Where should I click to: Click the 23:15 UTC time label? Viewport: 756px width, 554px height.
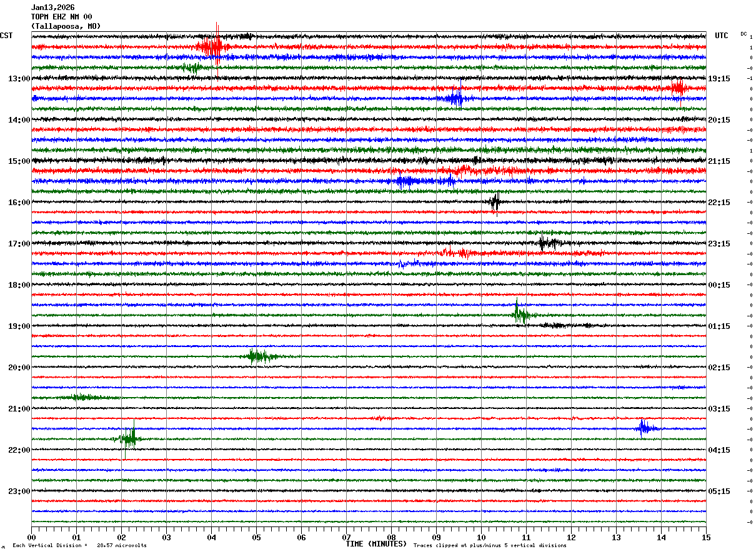(x=719, y=244)
